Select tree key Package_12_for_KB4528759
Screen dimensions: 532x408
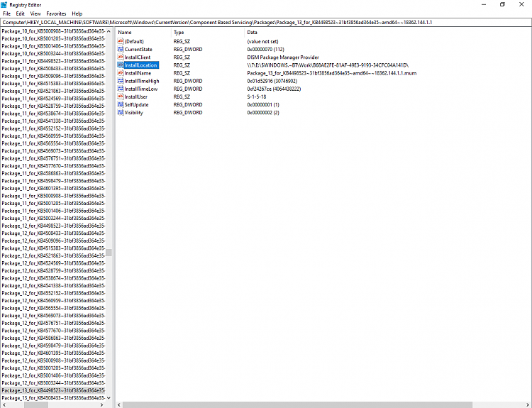(x=53, y=270)
